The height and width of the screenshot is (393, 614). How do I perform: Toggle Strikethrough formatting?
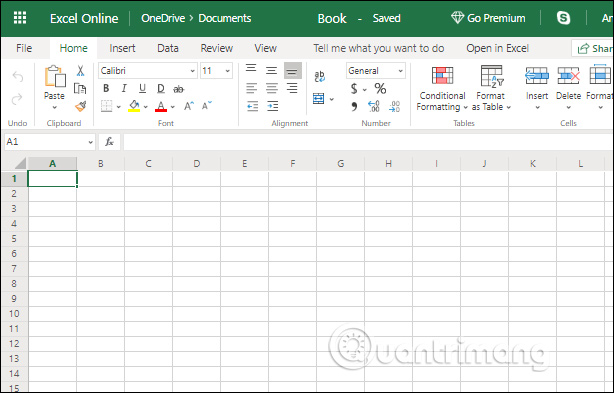(179, 89)
